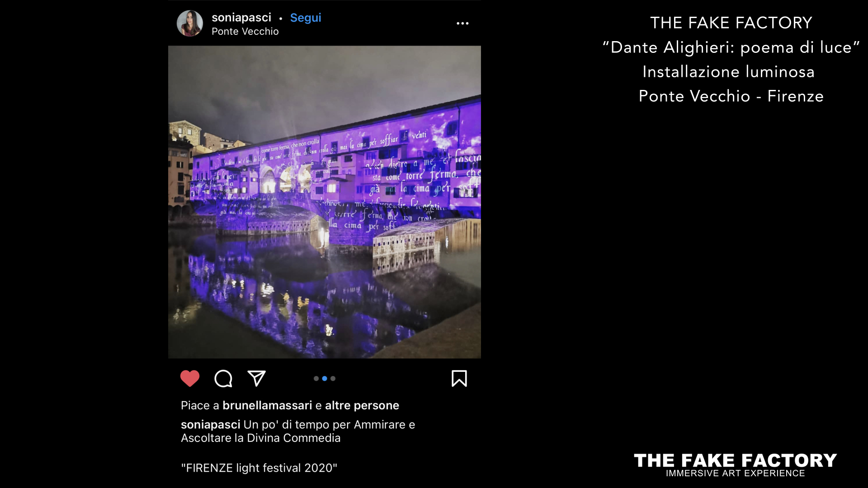Select the active blue carousel dot
This screenshot has width=868, height=488.
pos(325,379)
